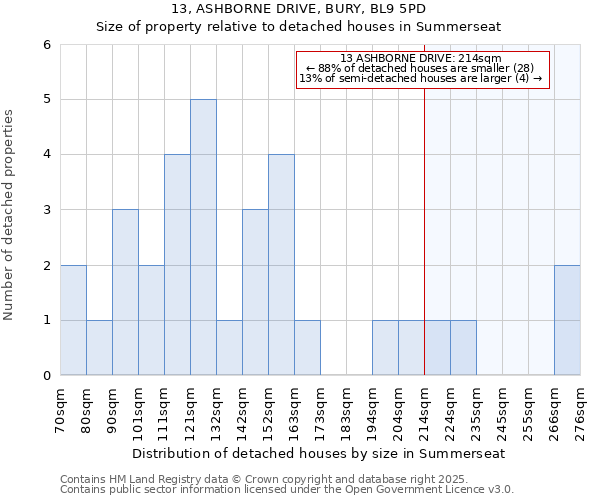Click the 101sqm x-axis tick label
The image size is (600, 500).
pyautogui.click(x=138, y=414)
